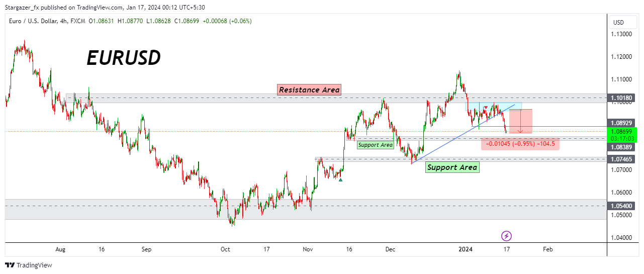Select the 1.07465 price label
The image size is (644, 274).
point(621,159)
